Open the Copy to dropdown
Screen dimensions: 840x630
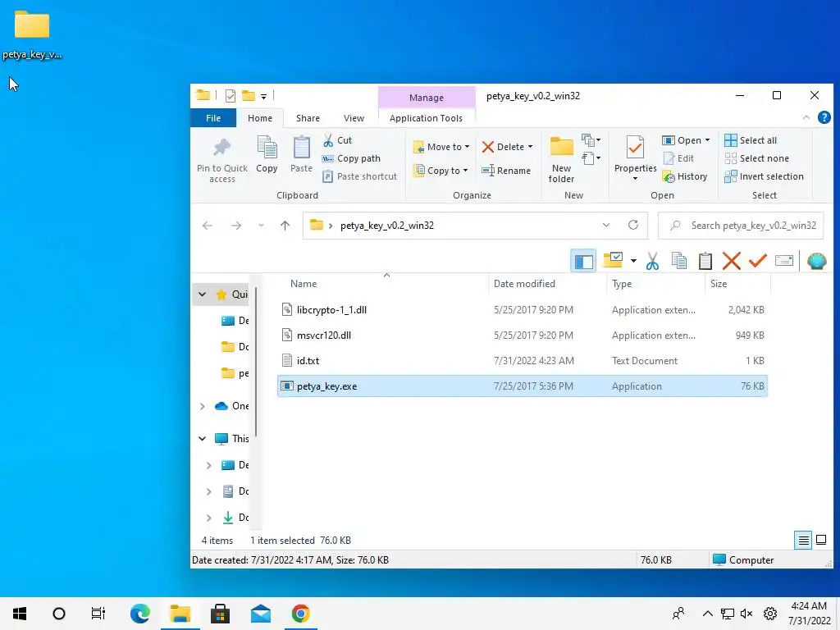point(441,171)
